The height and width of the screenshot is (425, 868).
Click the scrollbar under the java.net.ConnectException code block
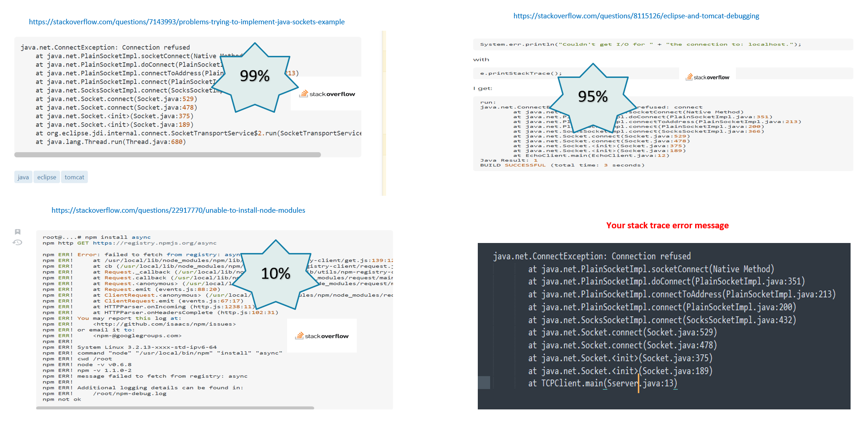[167, 155]
